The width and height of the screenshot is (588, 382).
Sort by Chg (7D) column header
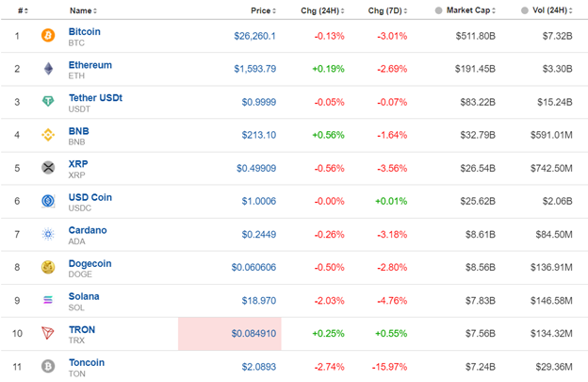[387, 11]
